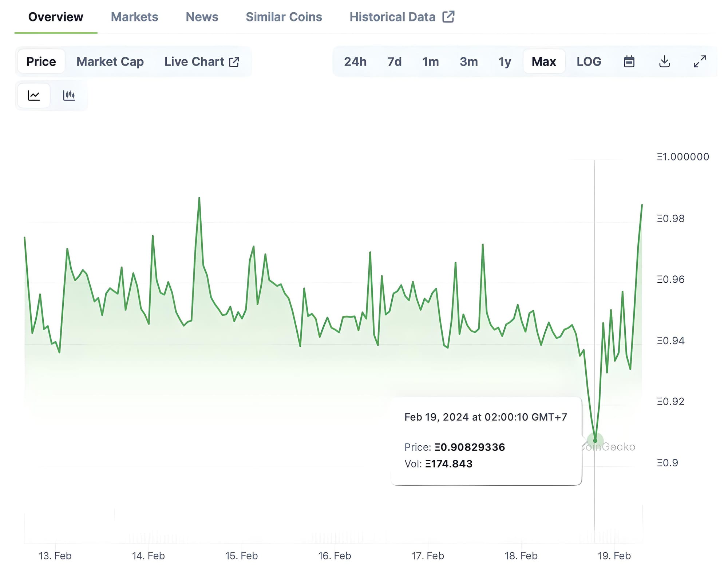Select the 1y time range
The image size is (728, 577).
click(x=505, y=61)
